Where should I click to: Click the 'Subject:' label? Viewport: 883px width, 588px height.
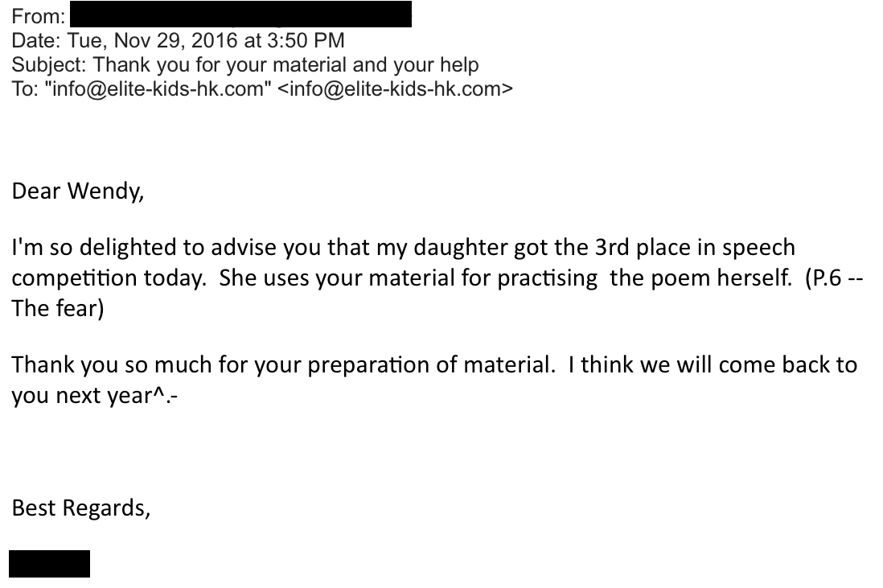click(49, 65)
